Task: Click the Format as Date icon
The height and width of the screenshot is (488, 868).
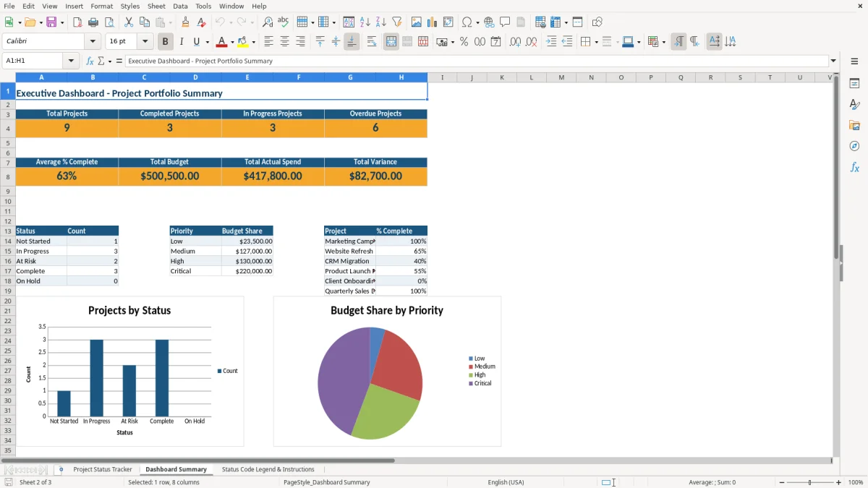Action: click(495, 42)
